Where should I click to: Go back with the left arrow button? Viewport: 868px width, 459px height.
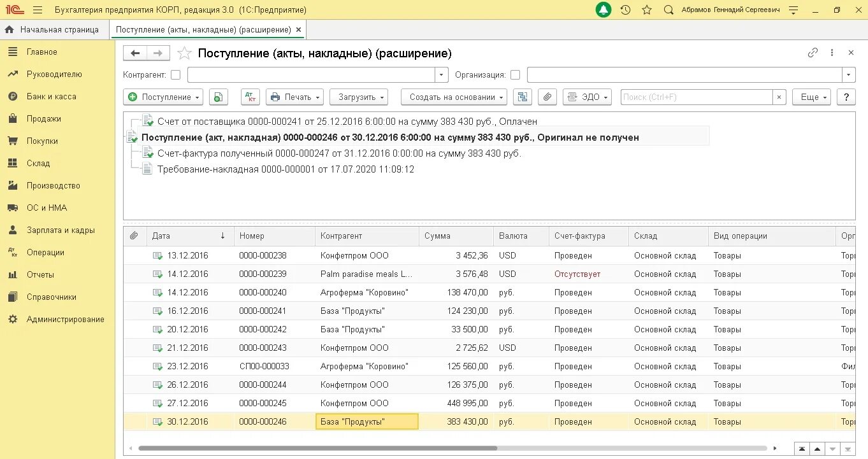coord(135,53)
